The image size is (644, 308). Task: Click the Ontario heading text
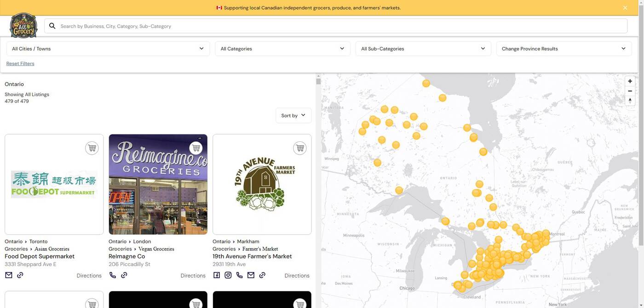coord(14,84)
